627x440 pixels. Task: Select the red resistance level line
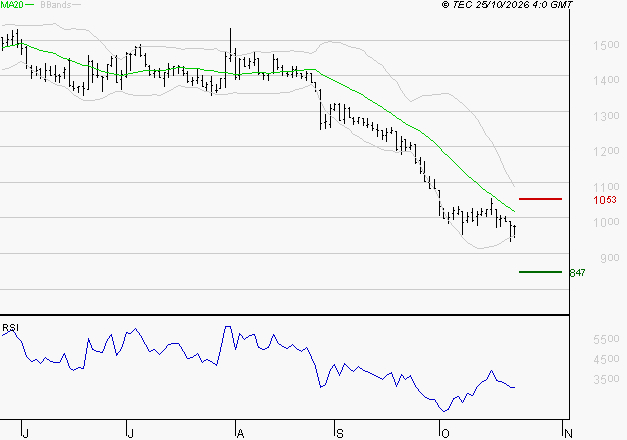point(540,199)
